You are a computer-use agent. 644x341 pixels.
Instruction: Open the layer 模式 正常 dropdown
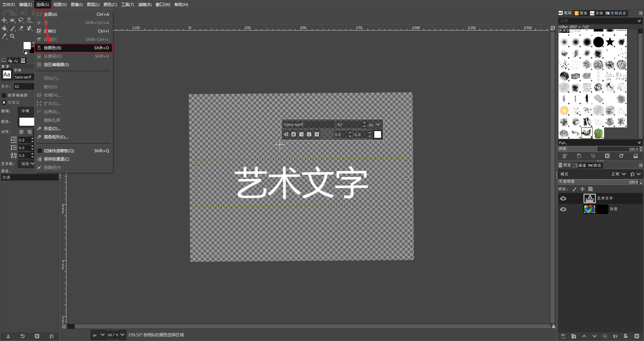(x=593, y=174)
